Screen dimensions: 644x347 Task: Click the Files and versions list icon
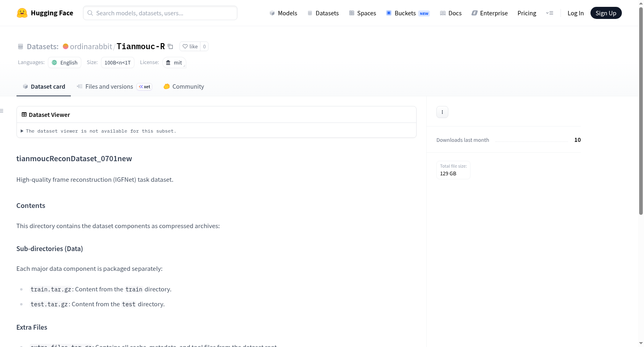[80, 86]
